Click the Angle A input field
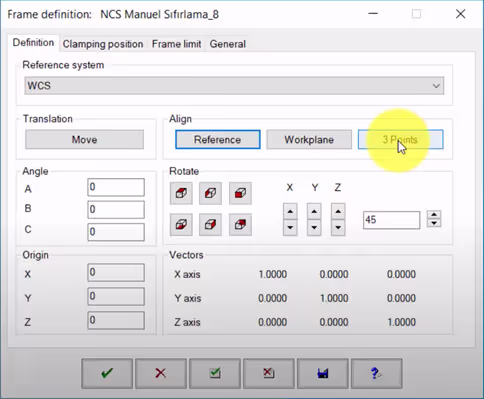 click(116, 187)
